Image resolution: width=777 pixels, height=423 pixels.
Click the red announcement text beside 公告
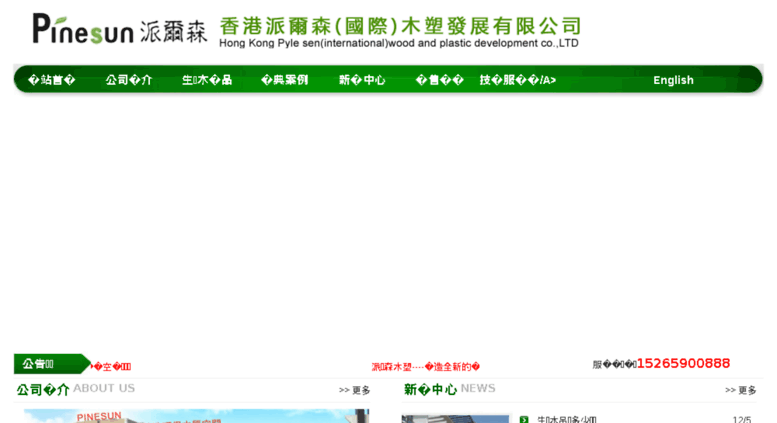(x=112, y=367)
